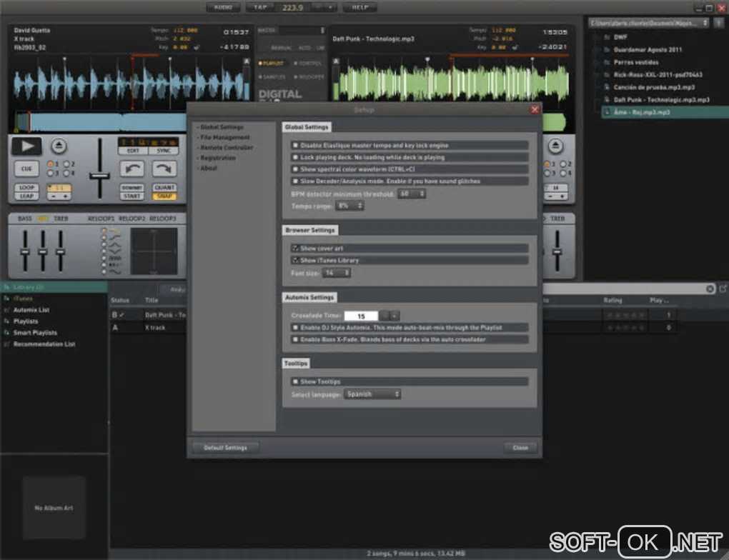Open the Guardamar Agosto 2011 folder
Screen dimensions: 729x560
coord(648,49)
